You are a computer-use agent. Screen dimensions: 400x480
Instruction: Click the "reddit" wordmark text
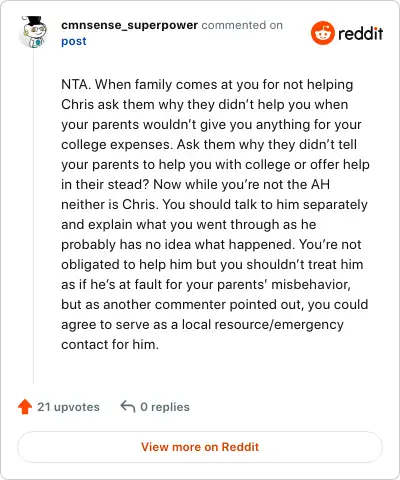[x=361, y=34]
